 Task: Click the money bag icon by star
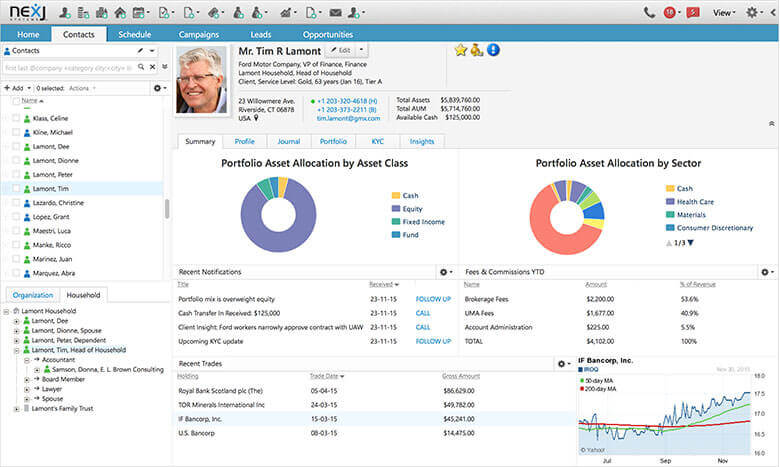tap(477, 50)
